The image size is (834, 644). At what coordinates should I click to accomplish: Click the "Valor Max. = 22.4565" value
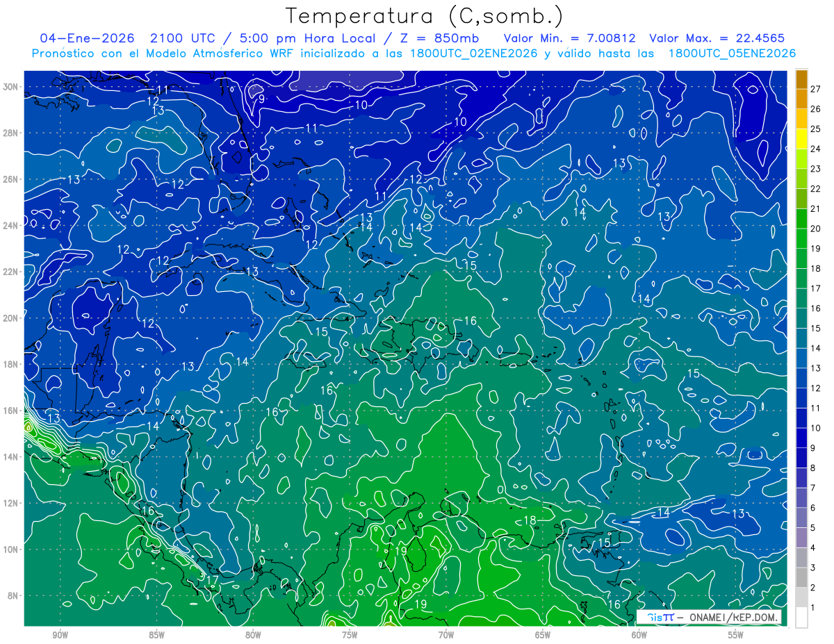tap(718, 38)
